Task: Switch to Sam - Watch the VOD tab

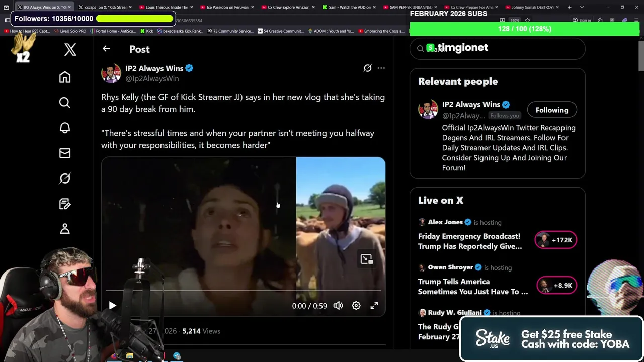Action: pos(349,7)
